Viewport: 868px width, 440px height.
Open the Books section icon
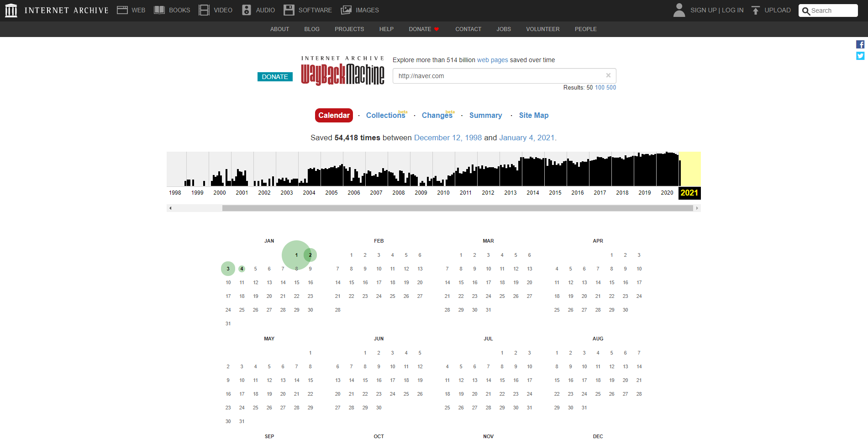[x=159, y=10]
